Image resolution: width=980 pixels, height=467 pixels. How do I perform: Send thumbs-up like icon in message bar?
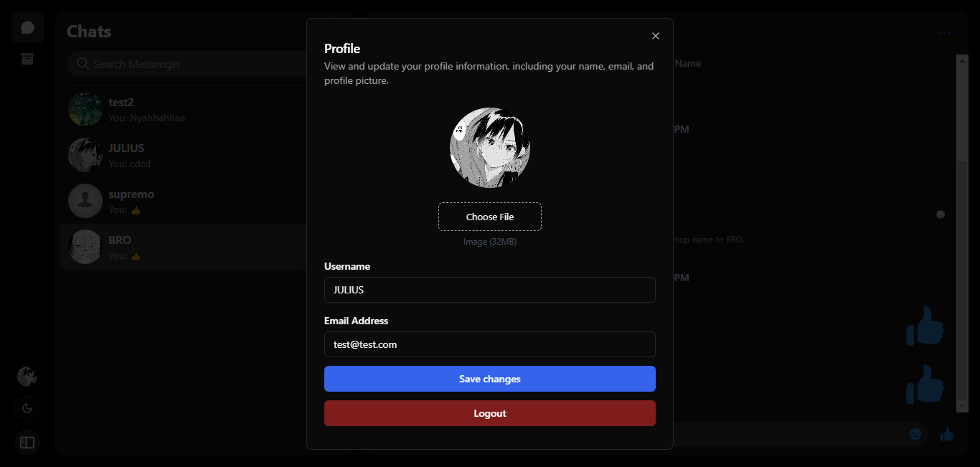tap(947, 434)
